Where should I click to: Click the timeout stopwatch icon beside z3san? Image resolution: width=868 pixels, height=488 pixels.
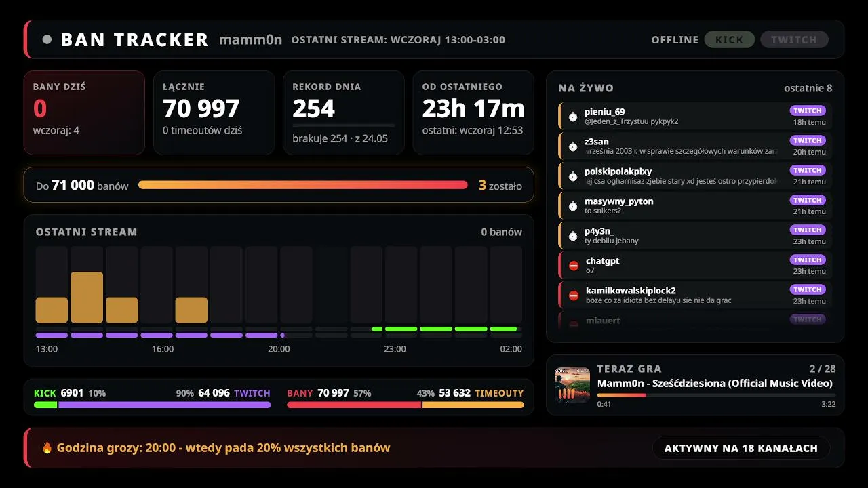573,146
